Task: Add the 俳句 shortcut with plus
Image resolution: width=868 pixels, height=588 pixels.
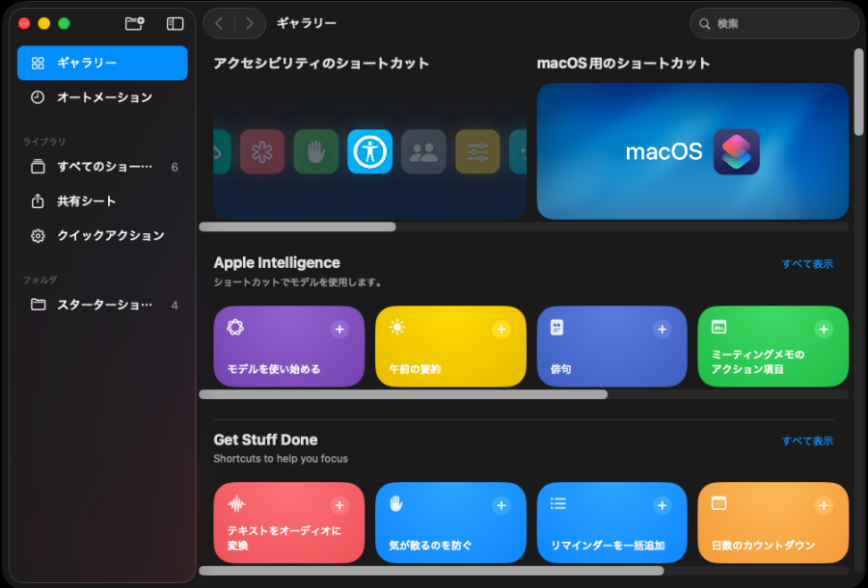Action: click(x=662, y=330)
